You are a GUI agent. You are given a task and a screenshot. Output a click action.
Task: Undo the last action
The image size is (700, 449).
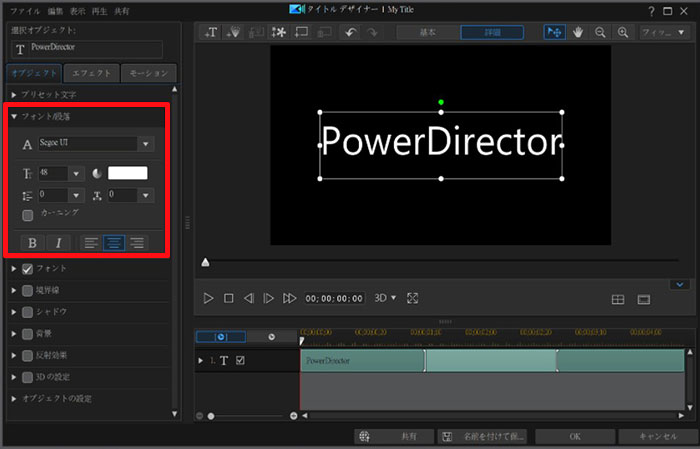(351, 32)
